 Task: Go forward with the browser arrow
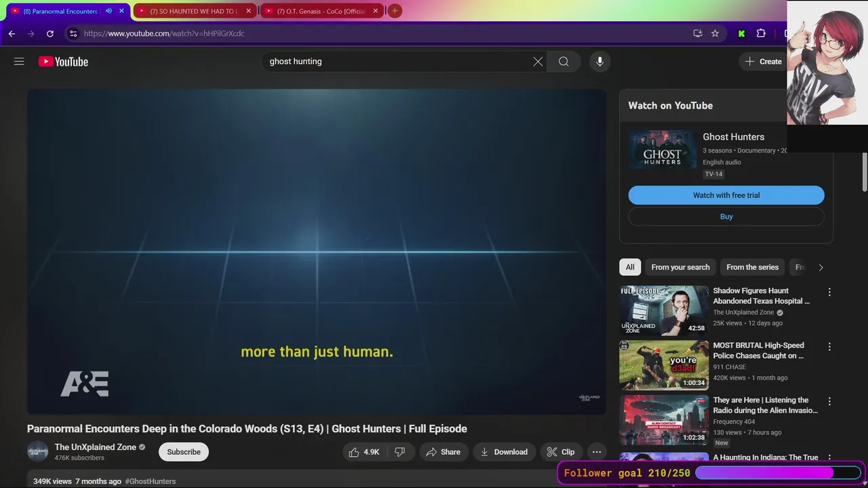[x=31, y=33]
